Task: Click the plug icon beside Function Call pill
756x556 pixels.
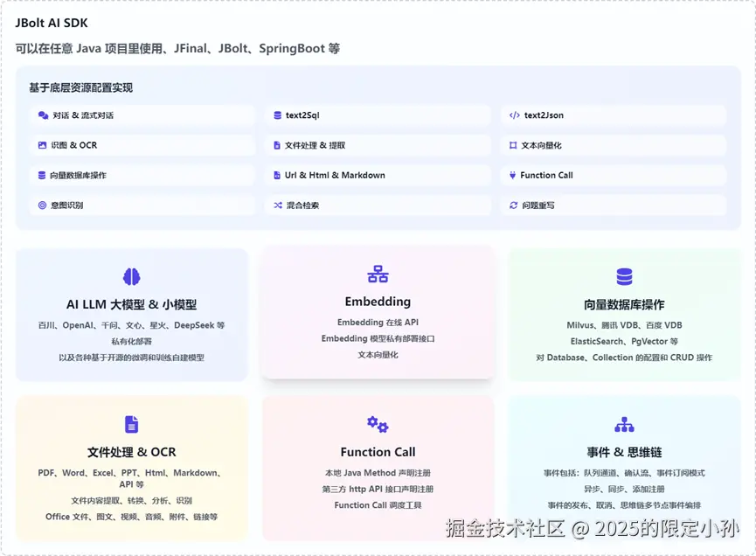Action: (x=512, y=175)
